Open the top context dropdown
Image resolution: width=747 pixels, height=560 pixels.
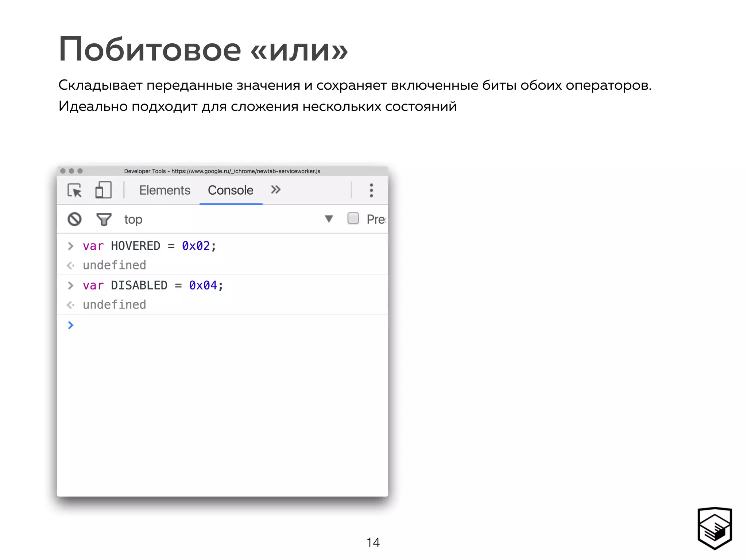coord(229,219)
